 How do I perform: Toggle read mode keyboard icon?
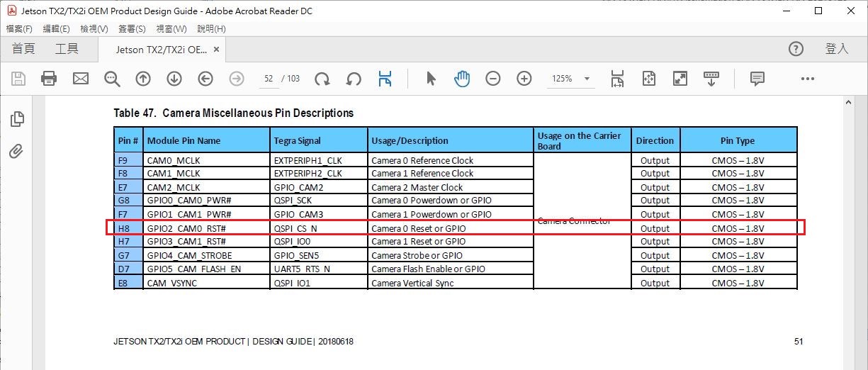click(711, 79)
